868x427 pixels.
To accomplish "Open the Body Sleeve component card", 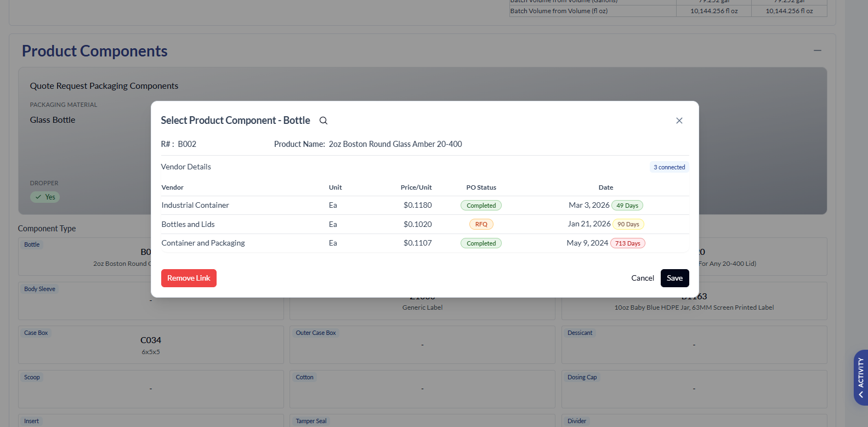I will (151, 300).
